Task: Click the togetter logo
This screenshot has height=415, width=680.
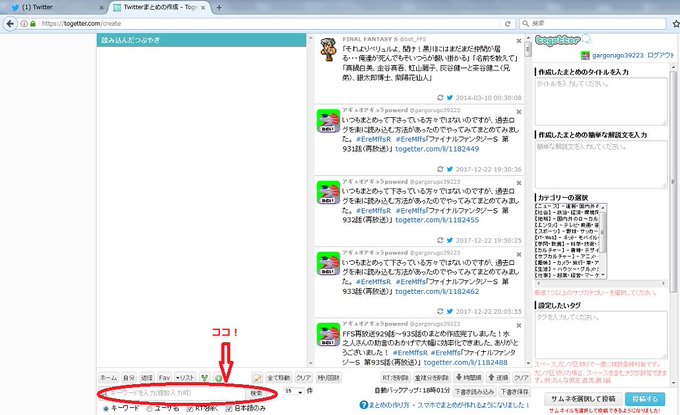Action: pos(562,41)
